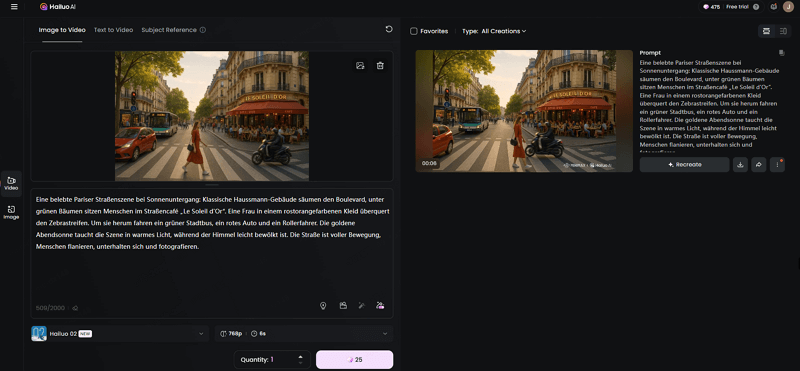Open the Type: All Creations dropdown
This screenshot has height=371, width=800.
tap(494, 31)
